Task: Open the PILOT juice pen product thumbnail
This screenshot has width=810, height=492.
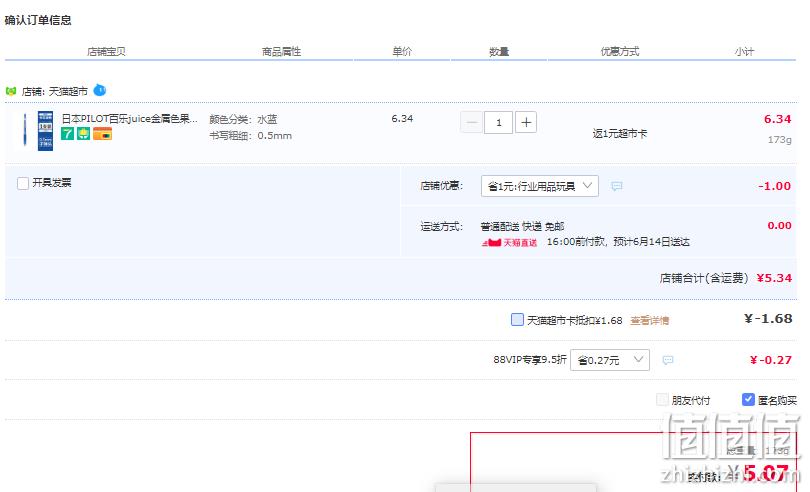Action: pyautogui.click(x=39, y=131)
